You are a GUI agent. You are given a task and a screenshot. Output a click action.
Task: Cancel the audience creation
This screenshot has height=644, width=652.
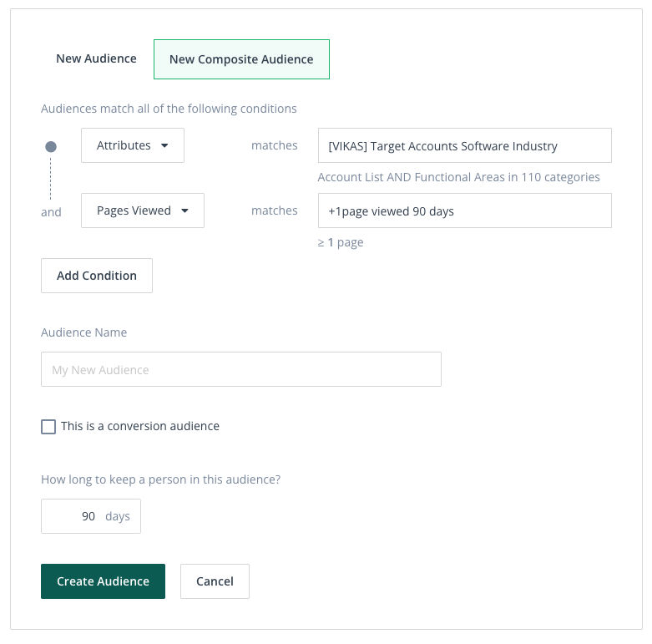215,581
